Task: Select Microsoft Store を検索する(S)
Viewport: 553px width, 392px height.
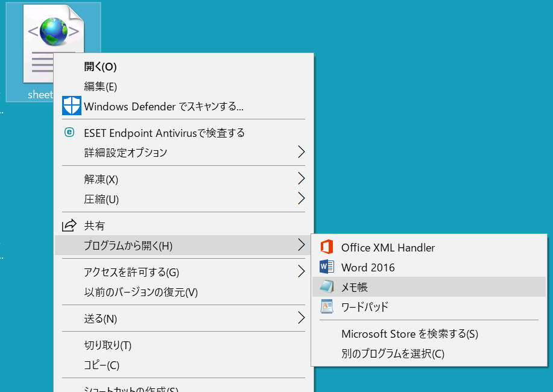Action: click(429, 334)
